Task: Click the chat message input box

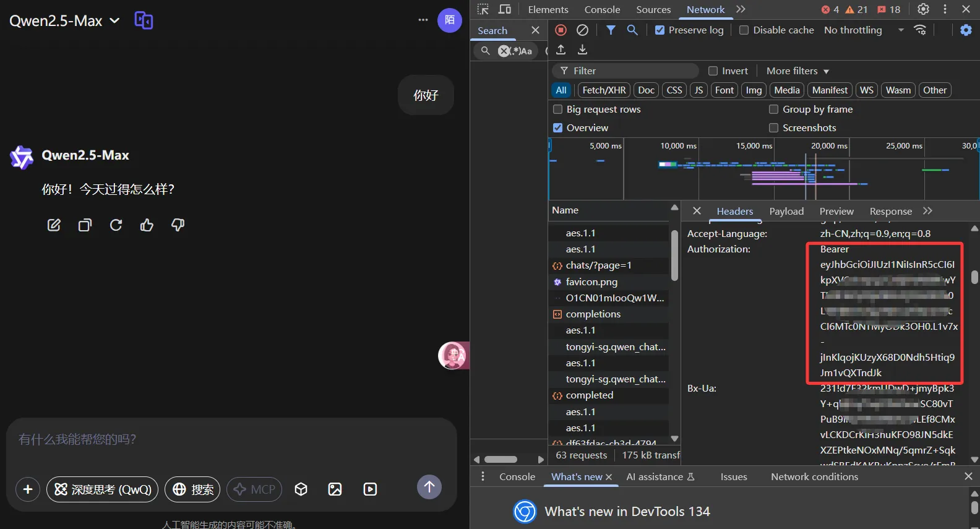Action: 231,440
